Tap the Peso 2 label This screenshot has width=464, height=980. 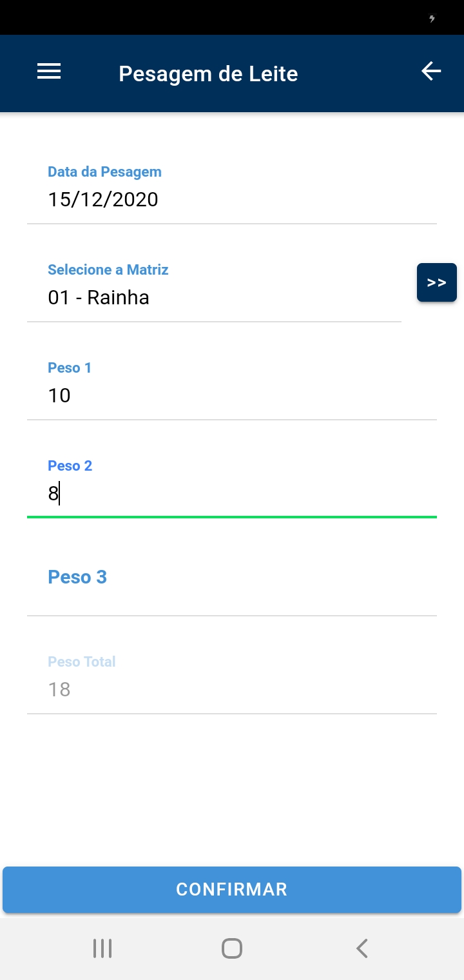click(70, 465)
